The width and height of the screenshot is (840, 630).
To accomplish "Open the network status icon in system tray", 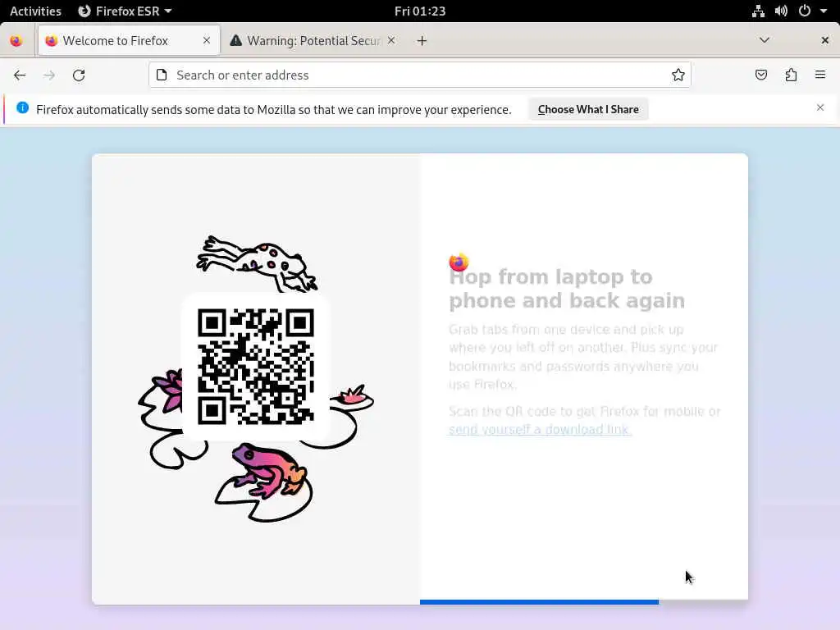I will (x=758, y=11).
